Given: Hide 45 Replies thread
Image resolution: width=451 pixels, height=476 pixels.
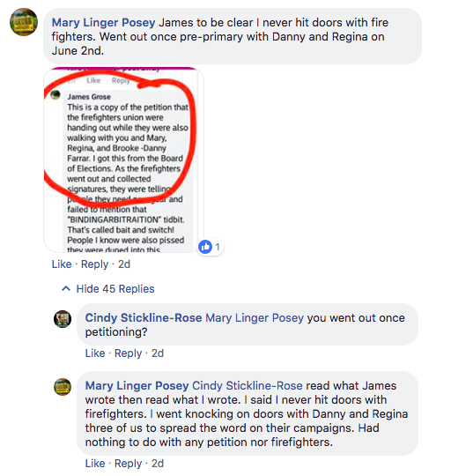Looking at the screenshot, I should (115, 289).
